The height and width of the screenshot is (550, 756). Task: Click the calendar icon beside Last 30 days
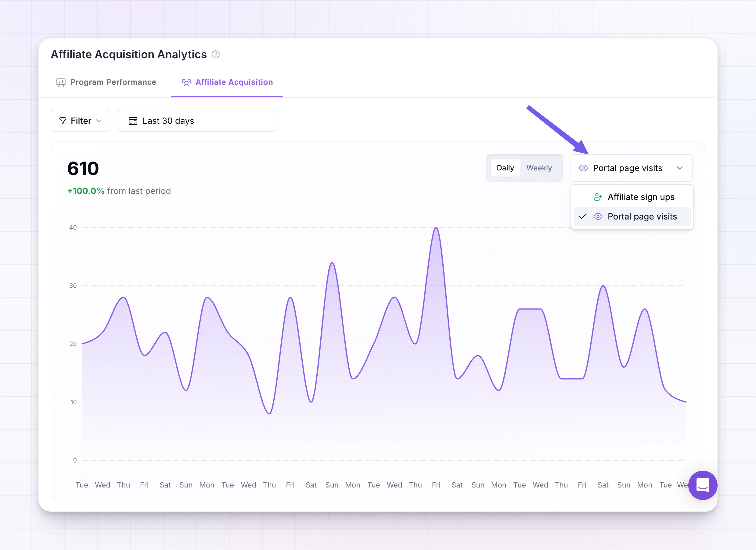(133, 121)
